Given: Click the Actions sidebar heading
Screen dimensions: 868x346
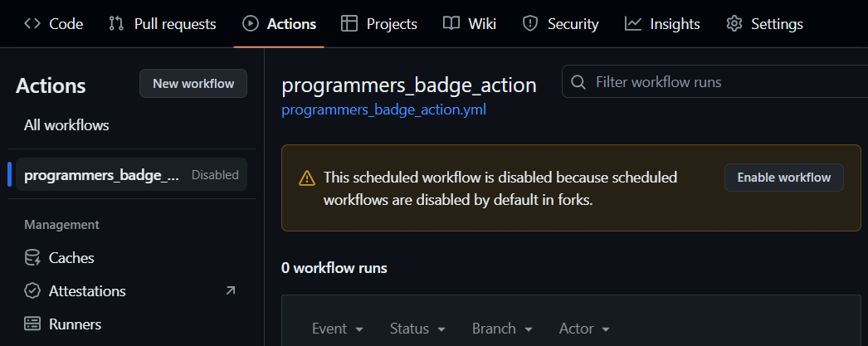Looking at the screenshot, I should pyautogui.click(x=51, y=85).
